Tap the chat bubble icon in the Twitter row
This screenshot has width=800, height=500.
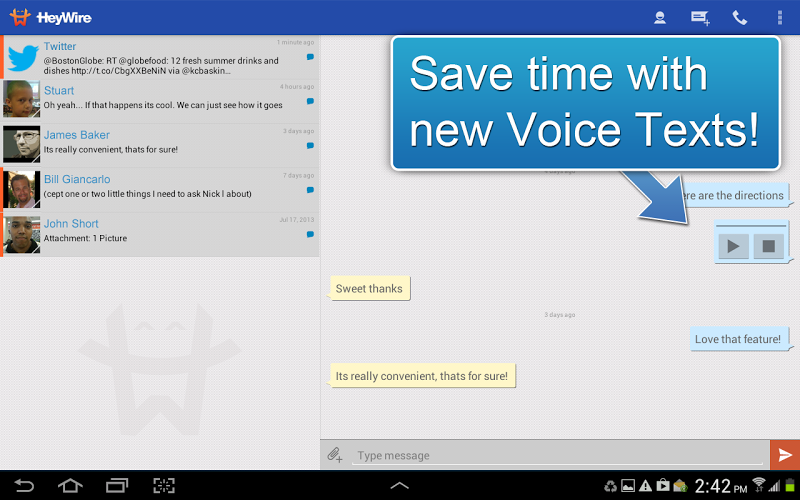coord(310,57)
